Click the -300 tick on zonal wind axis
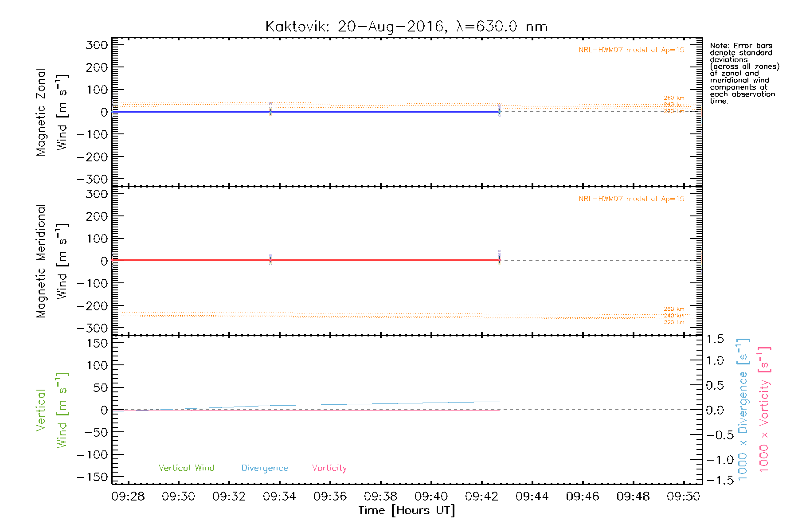 pos(92,179)
